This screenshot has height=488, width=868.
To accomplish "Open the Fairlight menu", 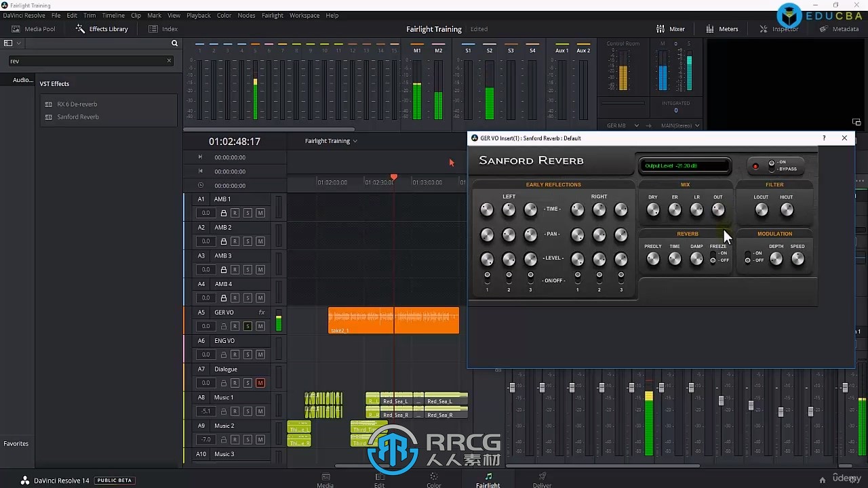I will (x=272, y=15).
